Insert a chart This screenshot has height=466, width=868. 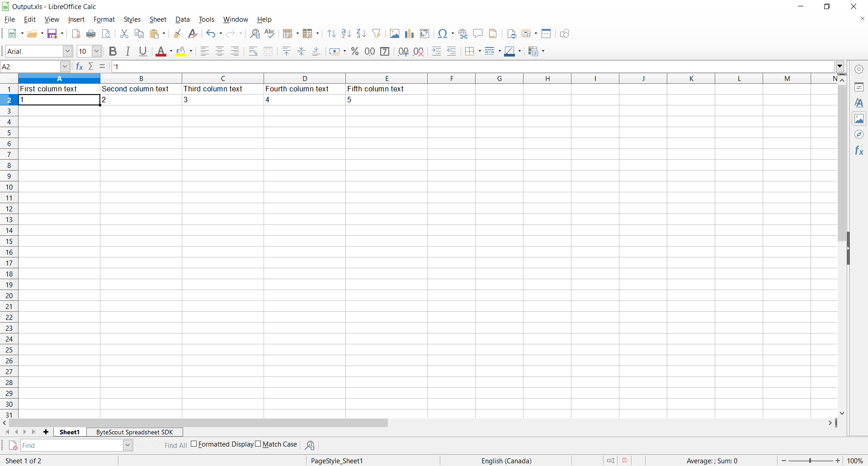(409, 33)
